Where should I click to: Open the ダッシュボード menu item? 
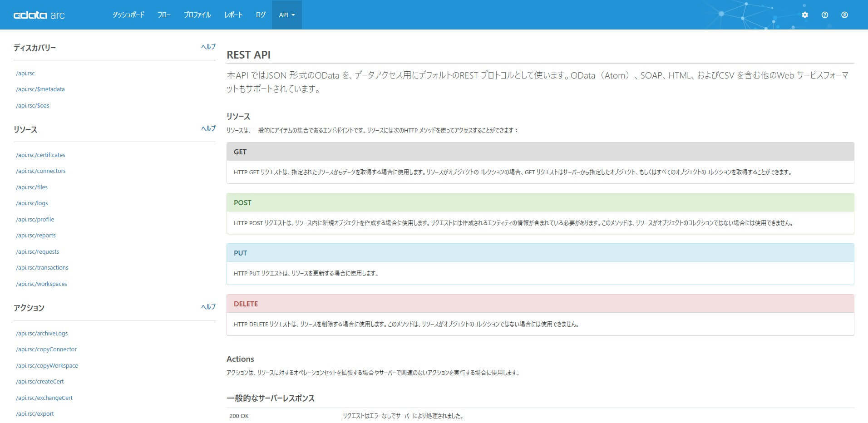[129, 15]
